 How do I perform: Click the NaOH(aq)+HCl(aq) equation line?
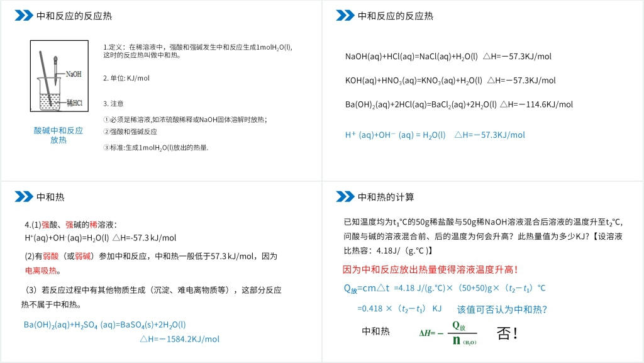pos(448,57)
